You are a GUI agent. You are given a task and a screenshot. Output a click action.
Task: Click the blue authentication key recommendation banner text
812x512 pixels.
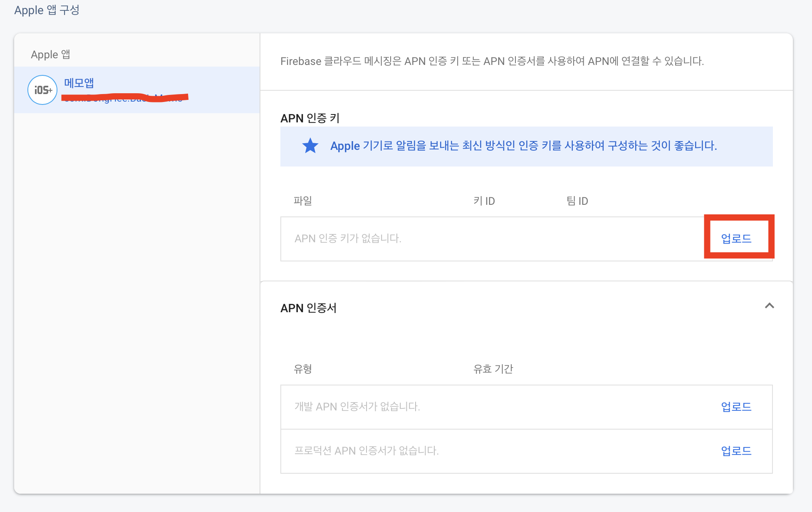(523, 146)
